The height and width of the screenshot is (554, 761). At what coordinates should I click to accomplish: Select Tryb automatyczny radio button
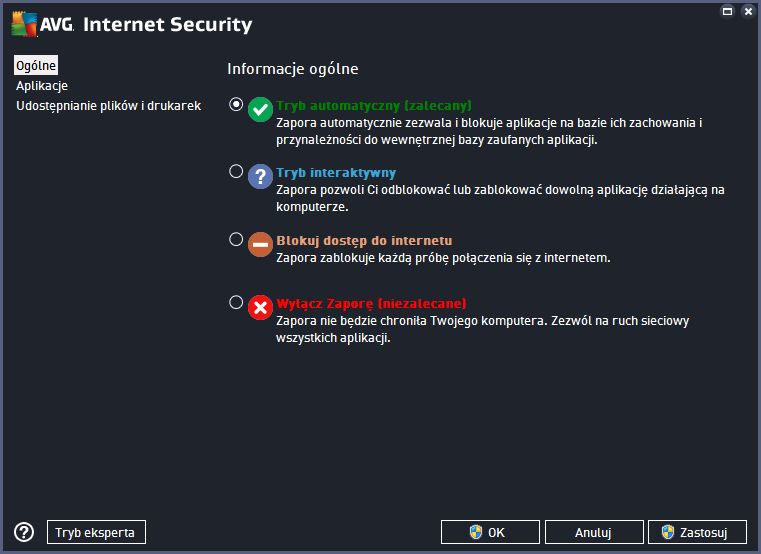(x=236, y=104)
